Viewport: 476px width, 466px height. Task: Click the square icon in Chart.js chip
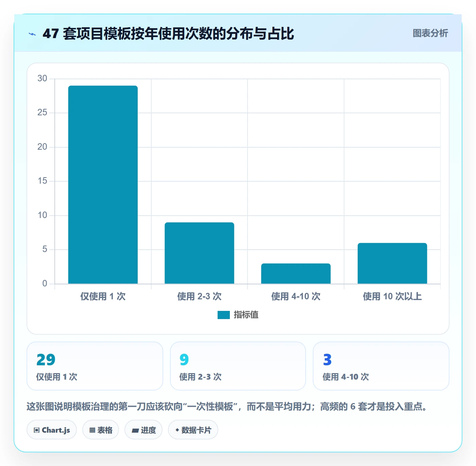(x=37, y=430)
